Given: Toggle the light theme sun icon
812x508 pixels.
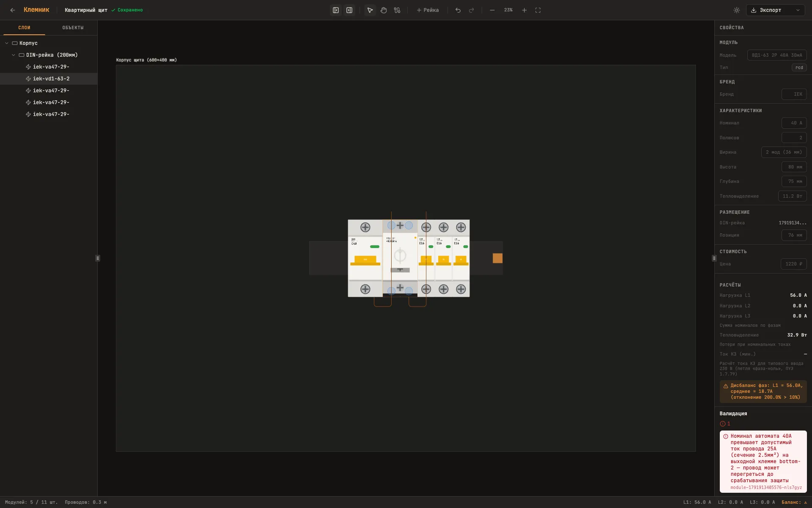Looking at the screenshot, I should pos(737,10).
